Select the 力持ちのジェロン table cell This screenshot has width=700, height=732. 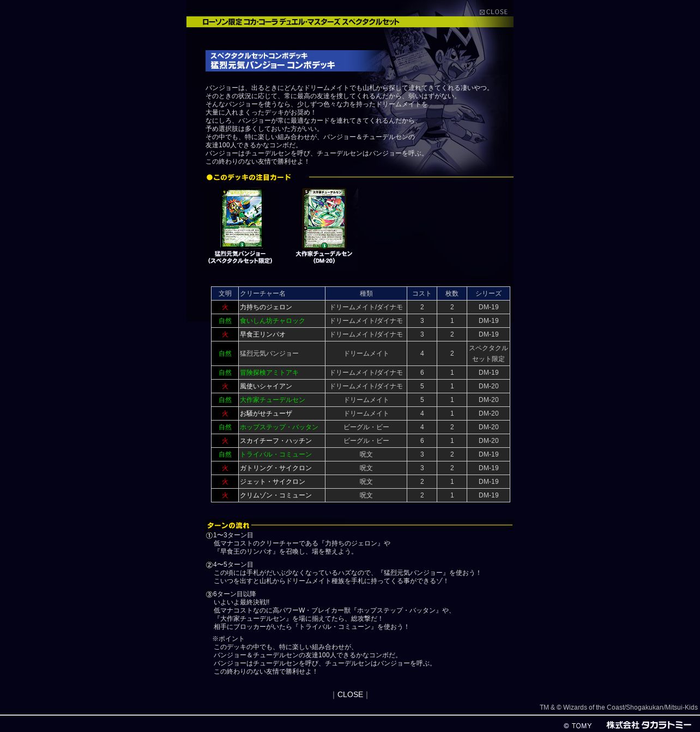[282, 307]
